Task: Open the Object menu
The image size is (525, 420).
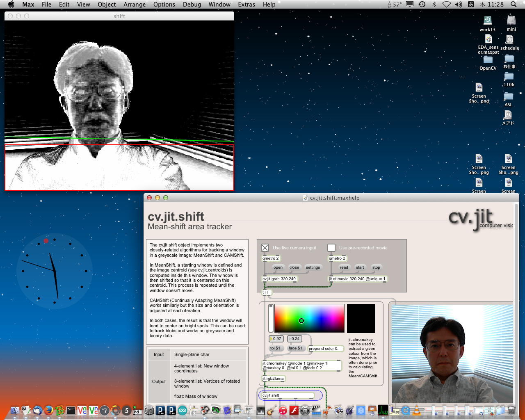Action: [107, 4]
